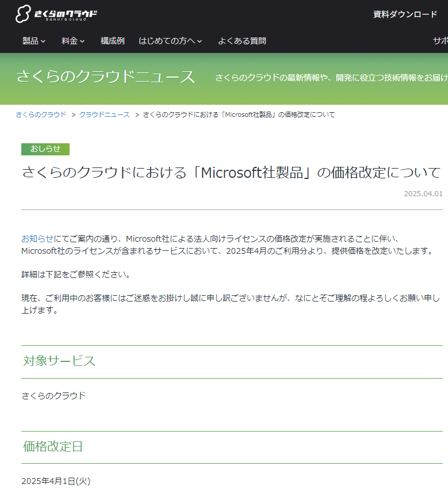Click the article title about Microsoft社製品 price revision

pyautogui.click(x=231, y=173)
